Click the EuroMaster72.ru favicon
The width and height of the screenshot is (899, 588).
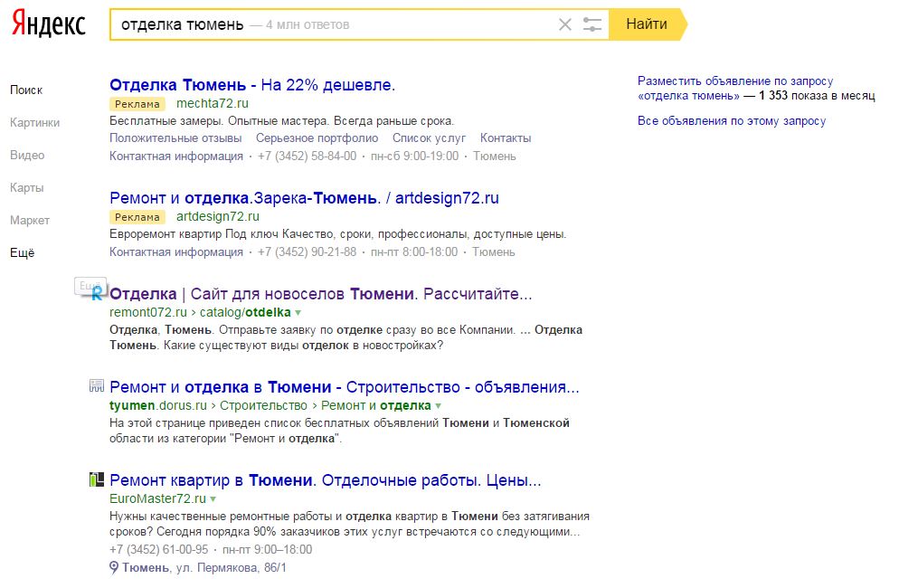click(96, 479)
